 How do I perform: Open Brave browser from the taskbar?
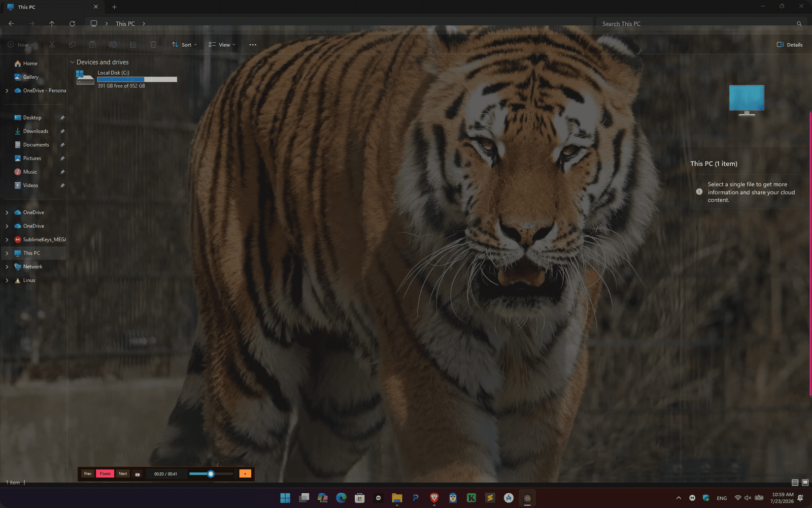(434, 498)
